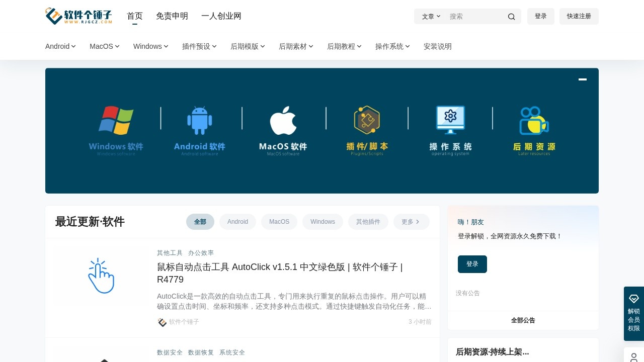Click the 后期资源·持续上架 heading

click(493, 352)
